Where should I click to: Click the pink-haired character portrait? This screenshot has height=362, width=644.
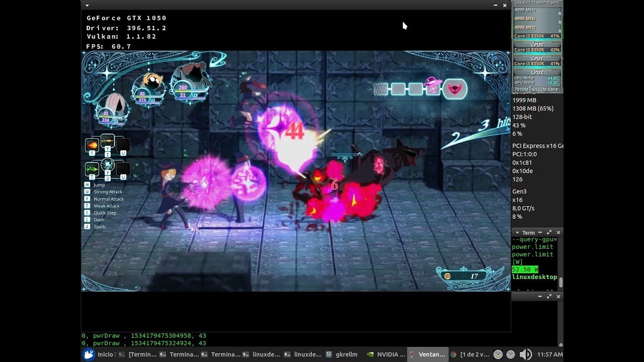tap(112, 111)
